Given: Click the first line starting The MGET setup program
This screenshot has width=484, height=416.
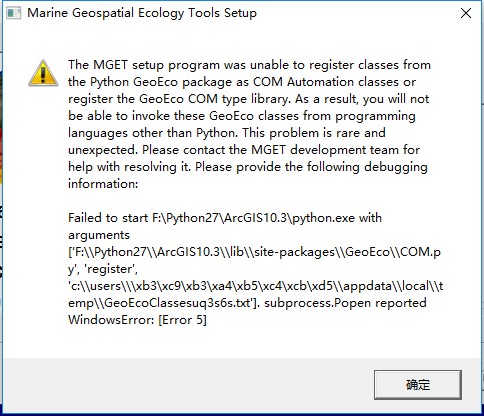Looking at the screenshot, I should 249,65.
